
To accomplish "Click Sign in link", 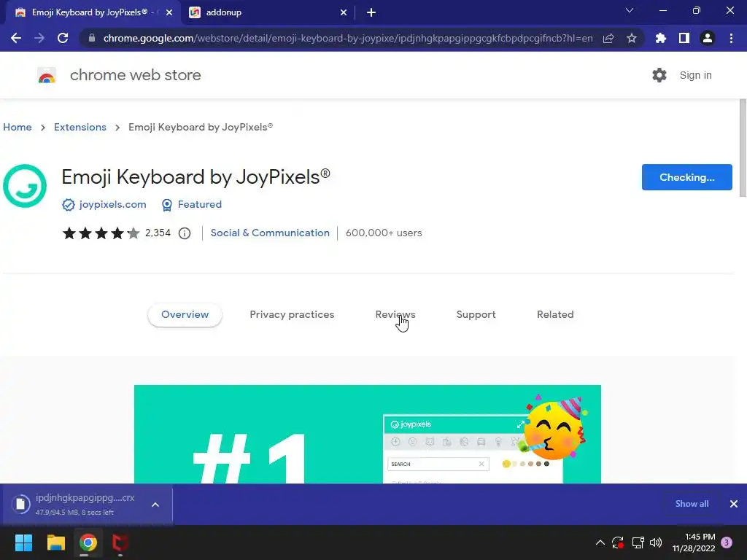I will click(x=695, y=75).
